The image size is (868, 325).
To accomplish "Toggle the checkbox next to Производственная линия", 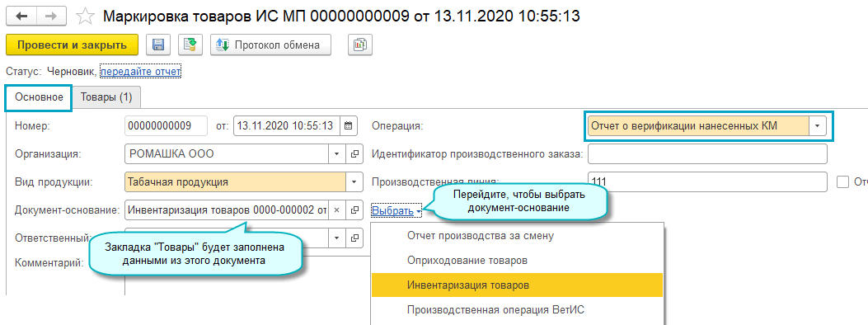I will [842, 181].
